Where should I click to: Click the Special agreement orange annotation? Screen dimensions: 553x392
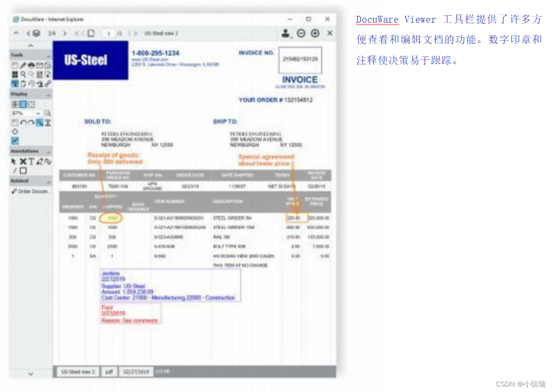[x=266, y=160]
